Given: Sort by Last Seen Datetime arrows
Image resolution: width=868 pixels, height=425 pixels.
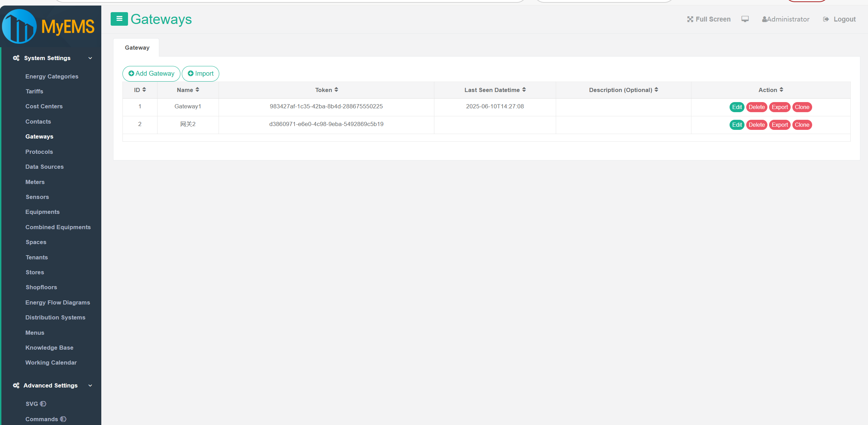Looking at the screenshot, I should coord(524,90).
